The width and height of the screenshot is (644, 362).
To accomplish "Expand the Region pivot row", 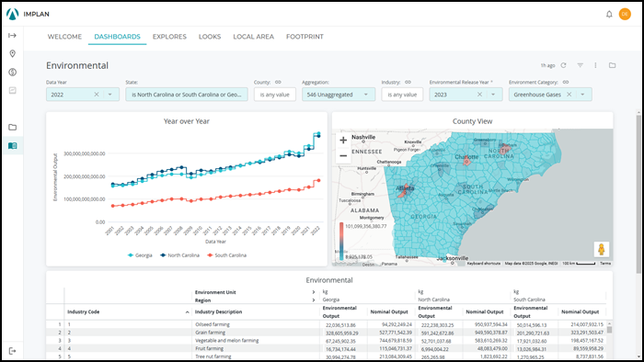I will point(314,300).
